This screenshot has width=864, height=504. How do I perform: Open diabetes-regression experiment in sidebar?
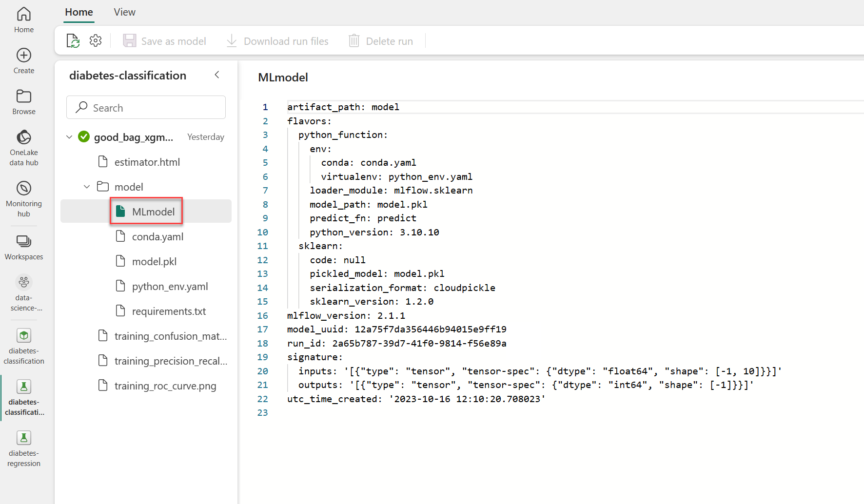tap(24, 448)
